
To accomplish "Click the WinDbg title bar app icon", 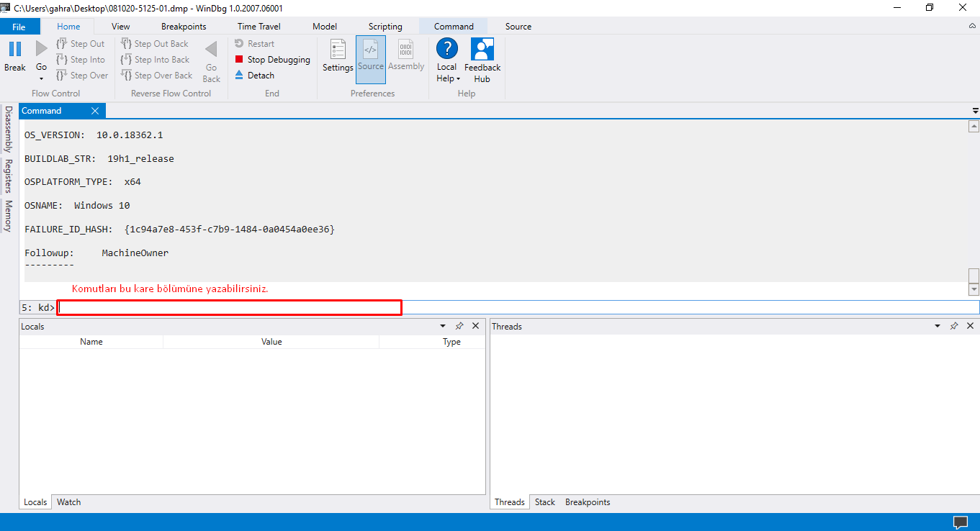I will (6, 7).
